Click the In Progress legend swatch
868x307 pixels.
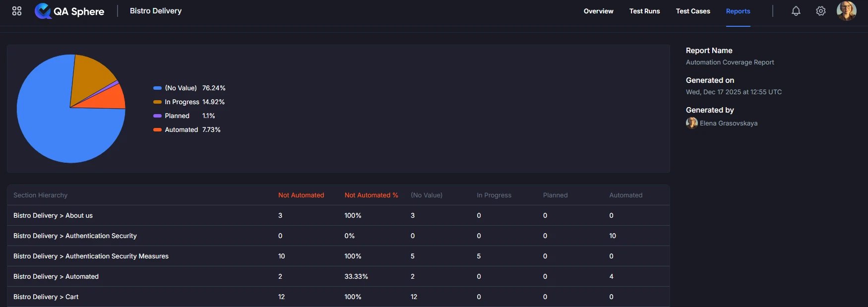tap(157, 102)
